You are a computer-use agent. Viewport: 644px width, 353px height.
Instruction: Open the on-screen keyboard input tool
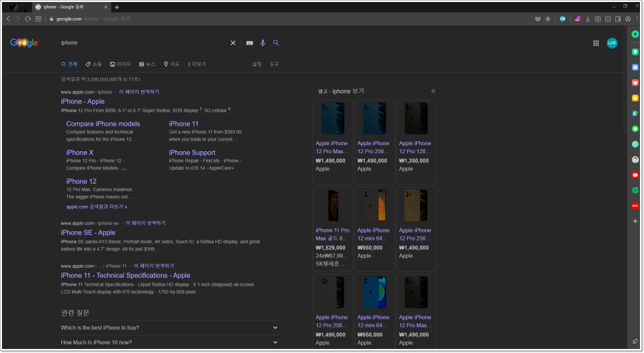(x=249, y=43)
